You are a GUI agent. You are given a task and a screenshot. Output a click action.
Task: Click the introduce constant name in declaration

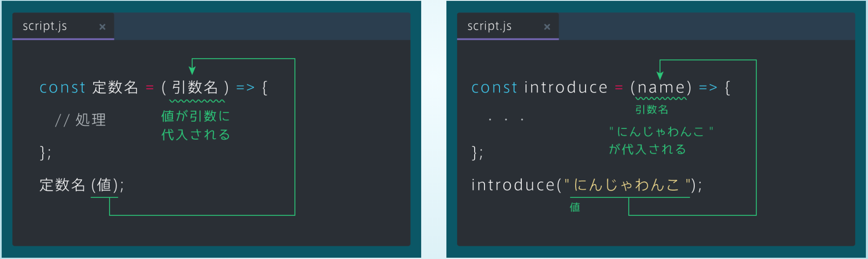[566, 88]
